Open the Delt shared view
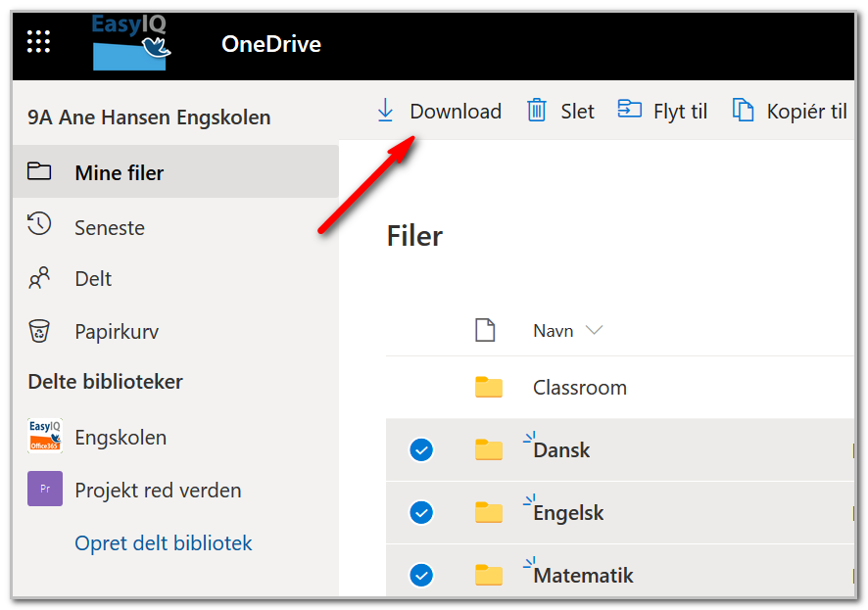The height and width of the screenshot is (610, 868). pos(93,279)
